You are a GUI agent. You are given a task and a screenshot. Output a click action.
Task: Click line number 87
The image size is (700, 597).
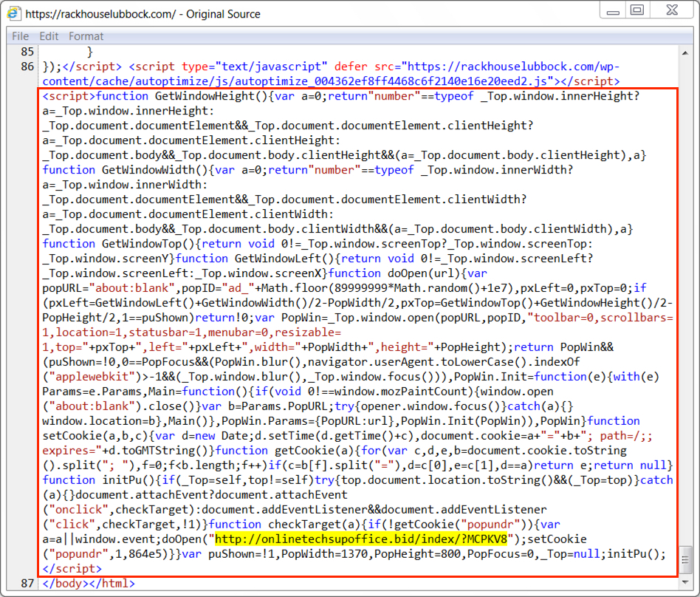pos(27,583)
